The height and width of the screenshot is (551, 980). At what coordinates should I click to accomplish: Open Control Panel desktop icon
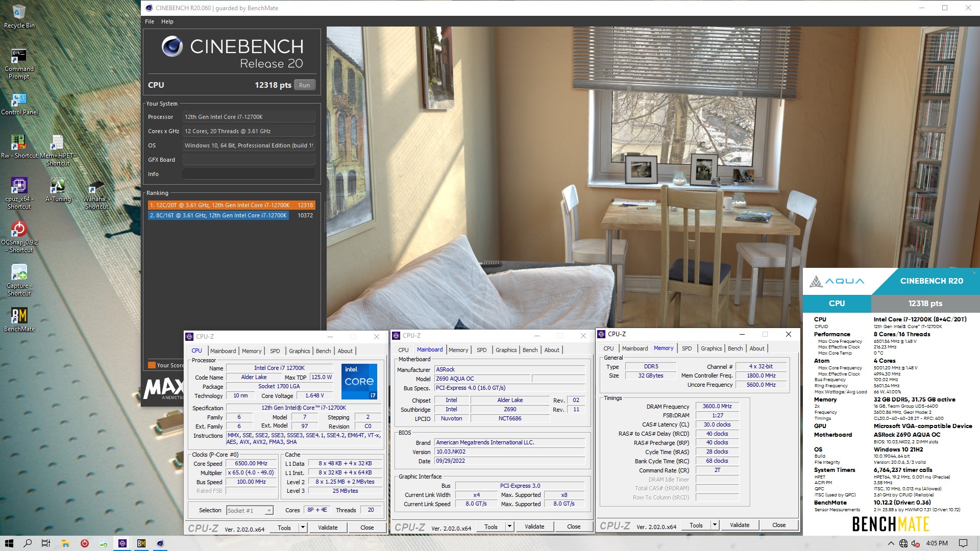point(19,104)
